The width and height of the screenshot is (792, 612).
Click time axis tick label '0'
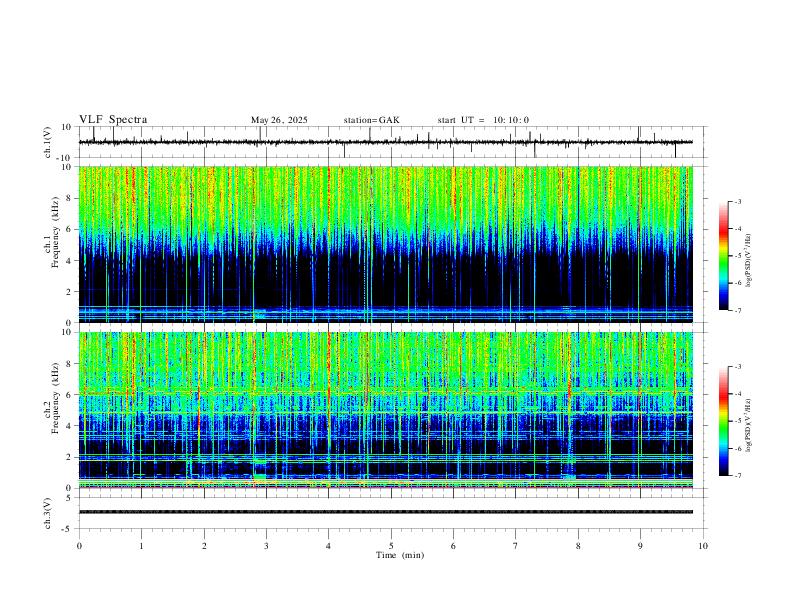79,546
